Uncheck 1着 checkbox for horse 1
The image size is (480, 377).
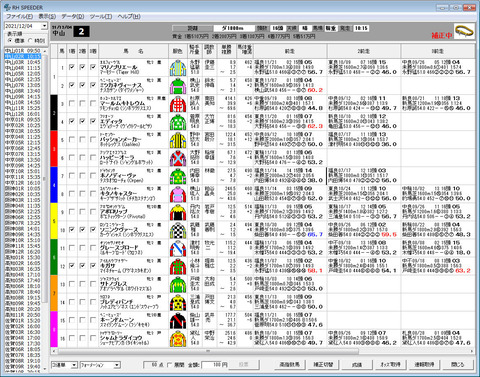[x=71, y=67]
